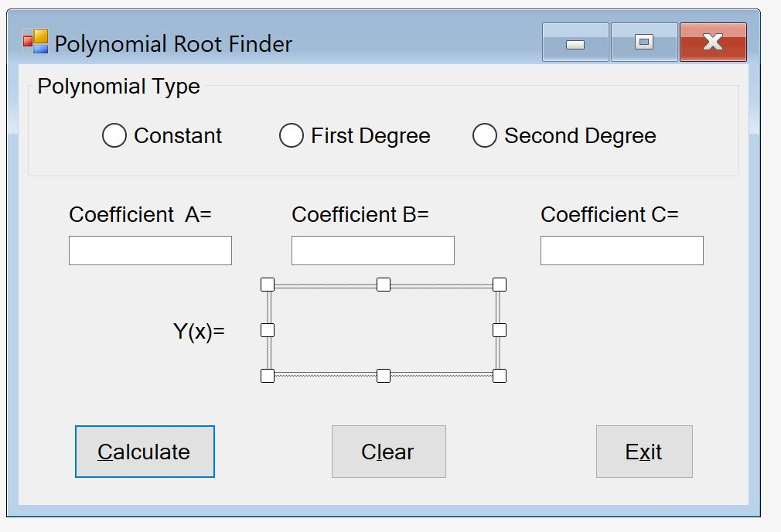The image size is (781, 532).
Task: Click the minimize window button
Action: 574,43
